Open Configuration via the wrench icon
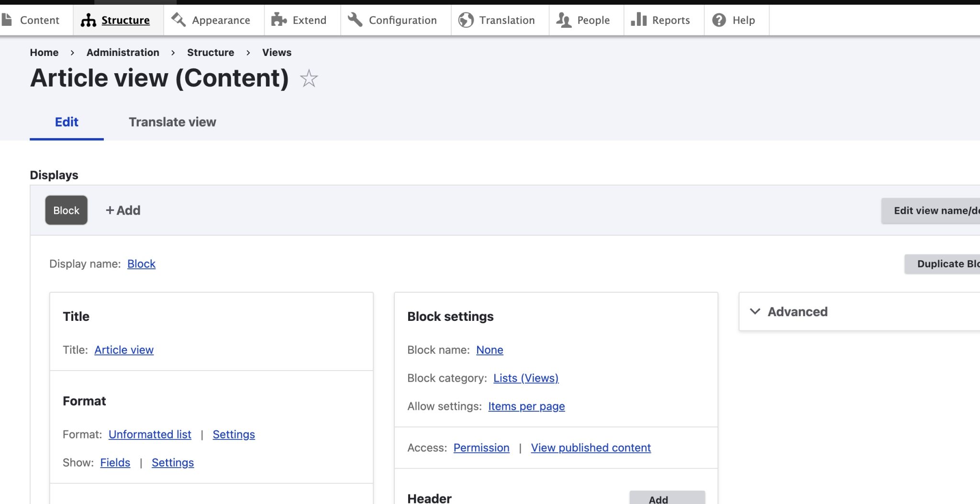The image size is (980, 504). 354,20
